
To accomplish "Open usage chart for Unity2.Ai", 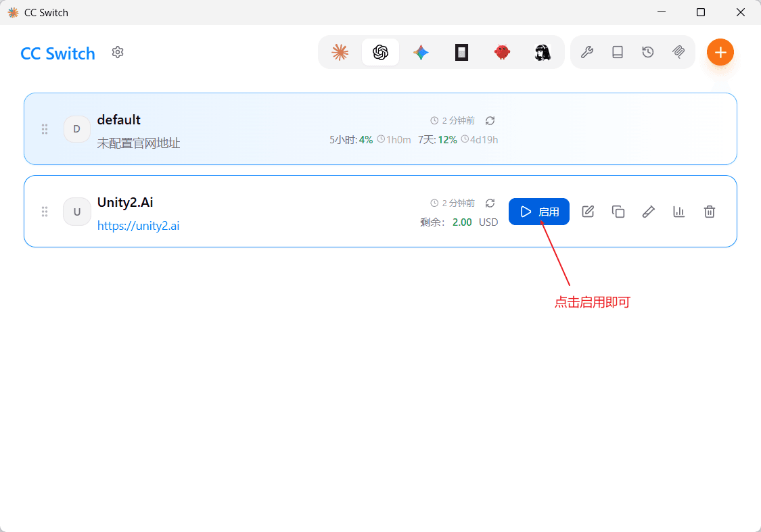I will point(679,212).
